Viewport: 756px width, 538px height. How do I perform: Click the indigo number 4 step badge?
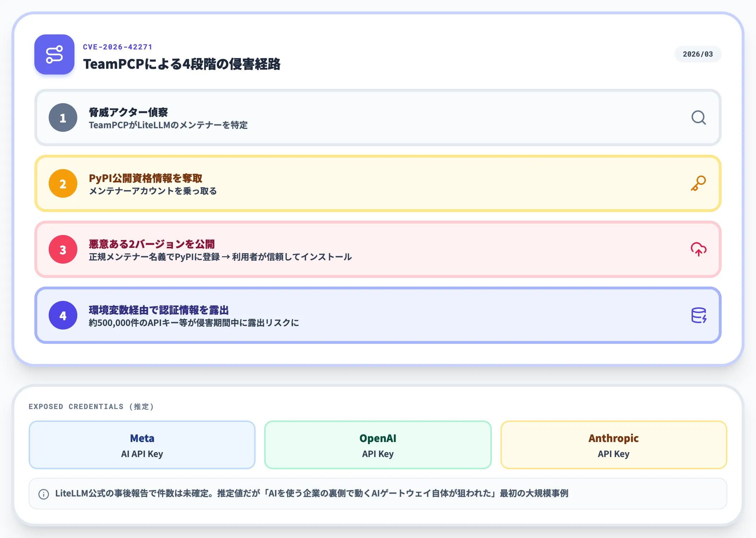(x=63, y=315)
